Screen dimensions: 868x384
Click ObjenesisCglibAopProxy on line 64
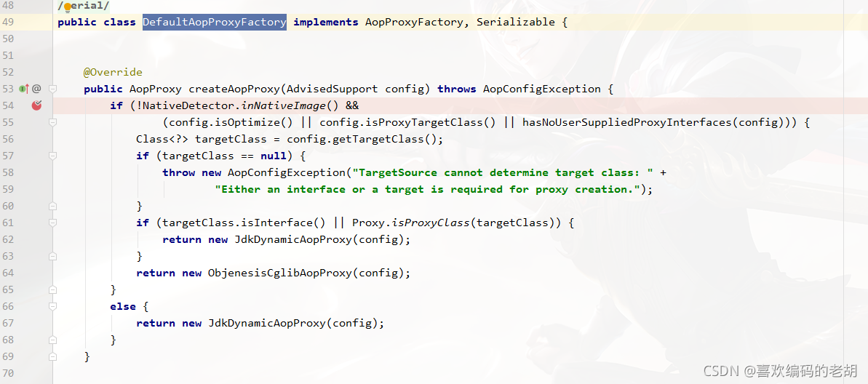click(x=279, y=273)
